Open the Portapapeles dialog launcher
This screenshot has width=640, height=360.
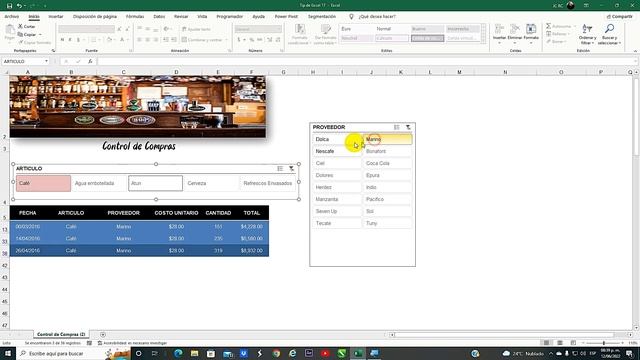coord(53,51)
